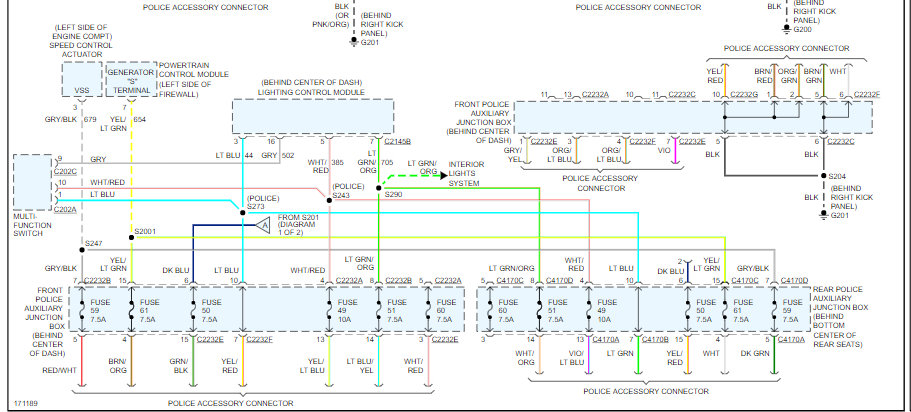This screenshot has width=911, height=412.
Task: Click splice label S243
Action: pos(340,195)
